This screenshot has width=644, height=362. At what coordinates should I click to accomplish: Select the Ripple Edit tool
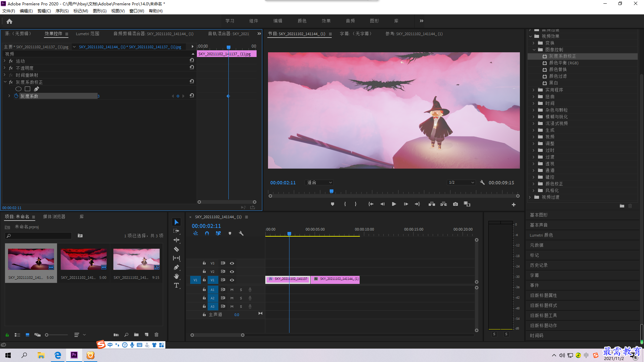pyautogui.click(x=176, y=240)
